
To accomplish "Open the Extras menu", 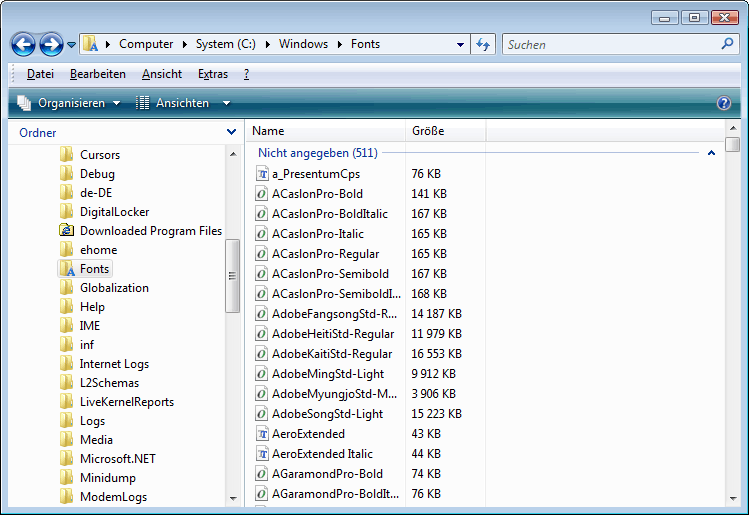I will coord(212,74).
